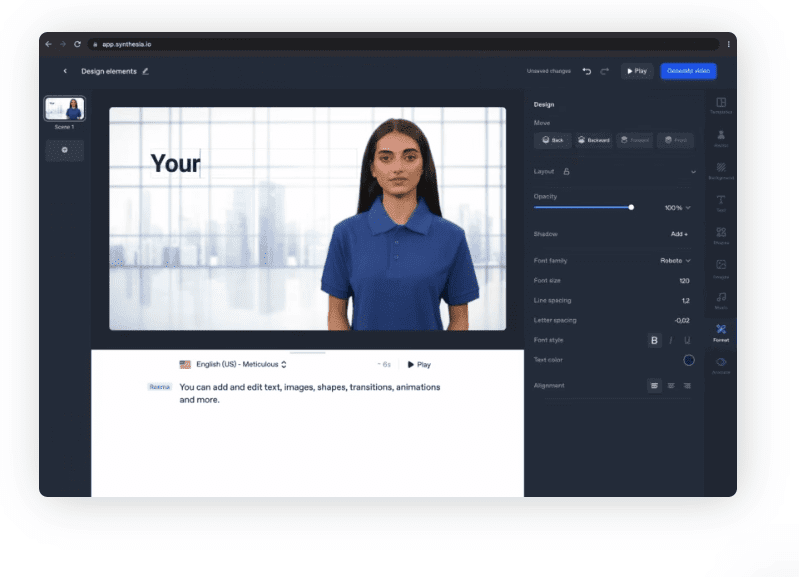
Task: Select the Scene 1 thumbnail
Action: 65,108
